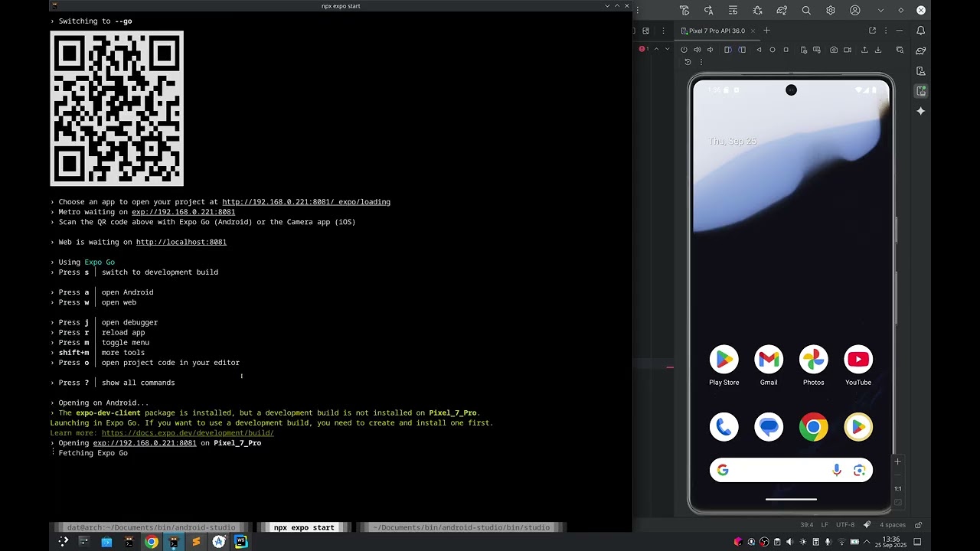
Task: Start emulator screen recording with video icon
Action: pyautogui.click(x=848, y=50)
